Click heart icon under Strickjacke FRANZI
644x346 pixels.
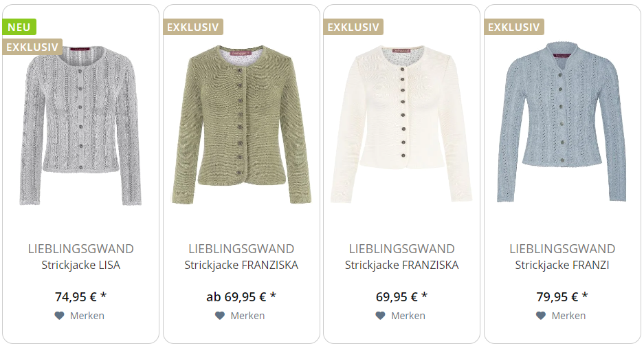[x=541, y=316]
